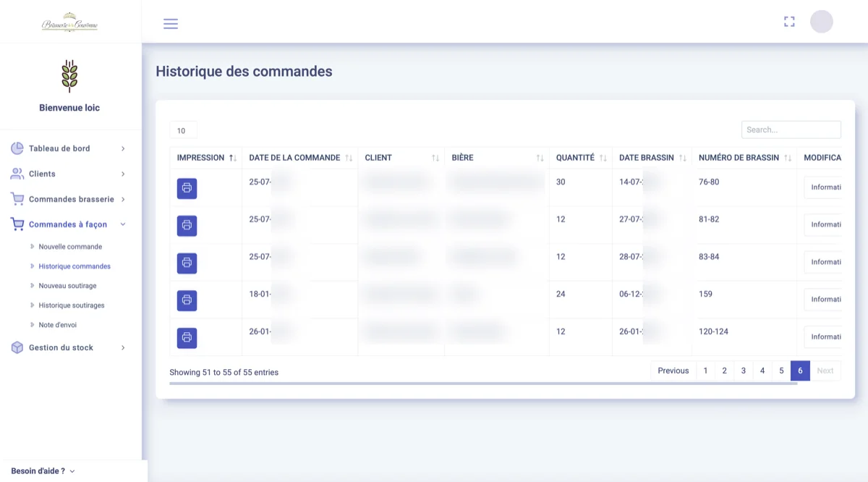The image size is (868, 482).
Task: Toggle sorting on the IMPRESSION column
Action: point(232,157)
